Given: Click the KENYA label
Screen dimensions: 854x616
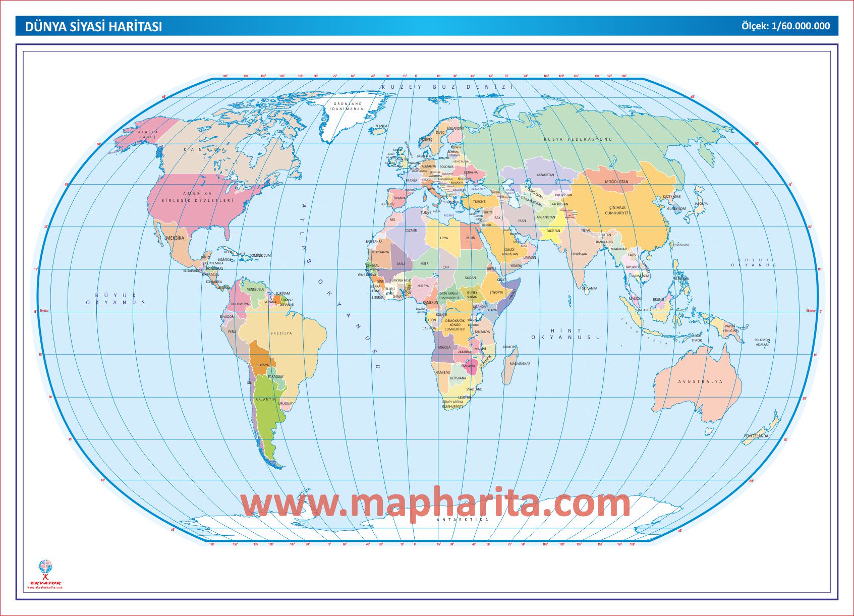Looking at the screenshot, I should click(x=492, y=310).
